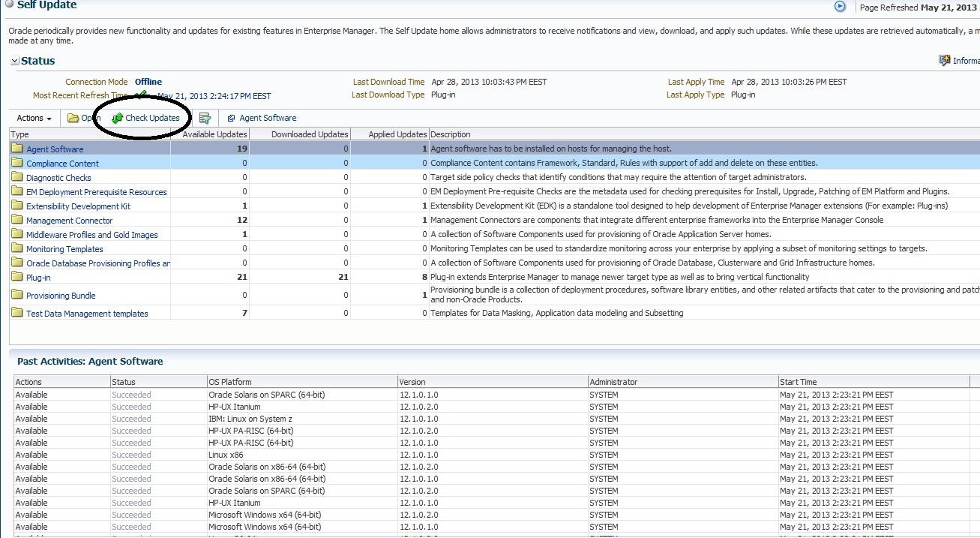Click the Informational updates speech bubble icon

coord(944,61)
